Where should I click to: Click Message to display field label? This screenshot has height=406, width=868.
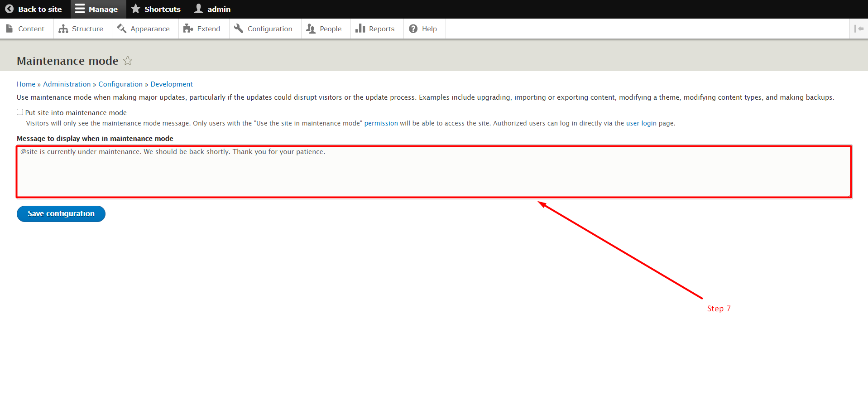pos(95,139)
